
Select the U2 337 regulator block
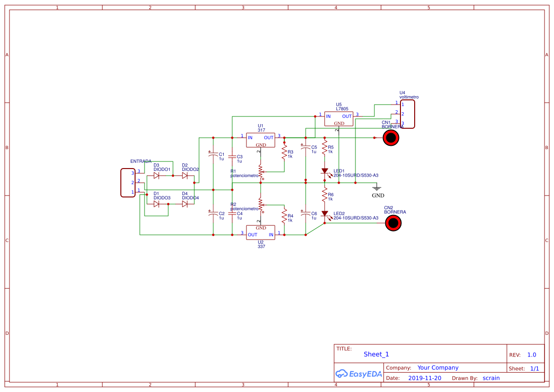[x=260, y=232]
